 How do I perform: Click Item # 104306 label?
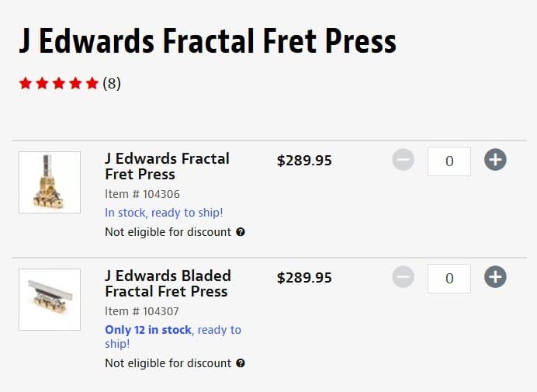pos(142,194)
